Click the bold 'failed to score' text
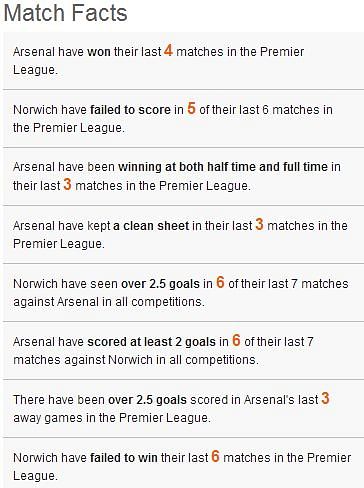Screen dimensions: 364x488 (x=130, y=110)
